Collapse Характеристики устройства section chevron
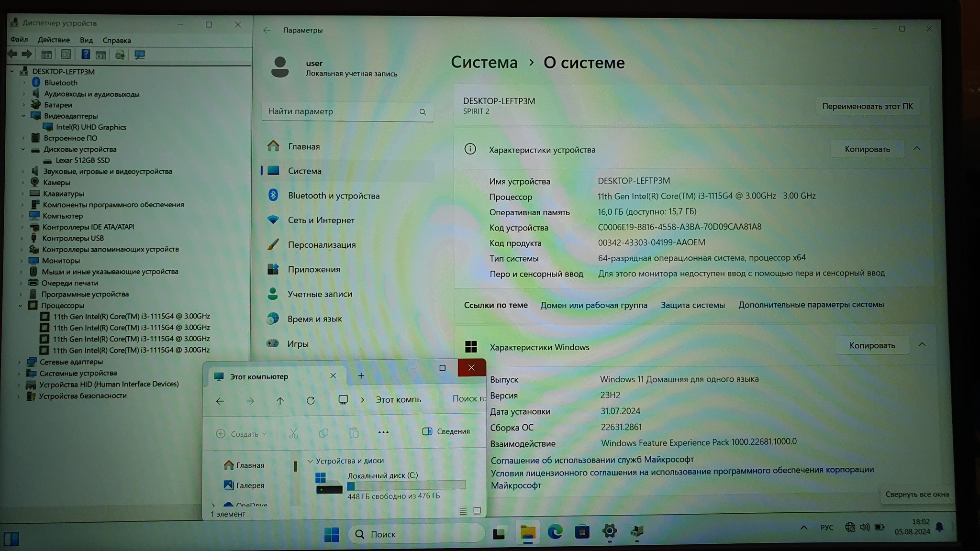980x551 pixels. tap(917, 149)
